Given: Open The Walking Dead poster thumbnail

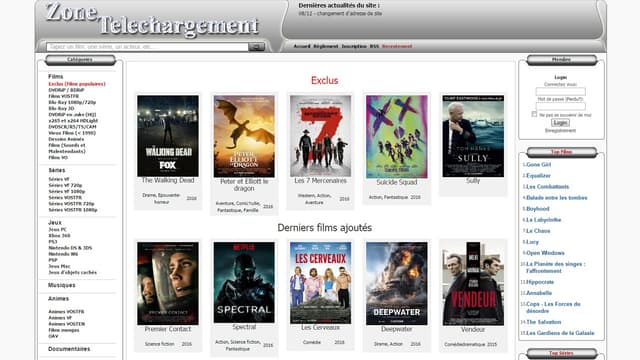Looking at the screenshot, I should point(168,136).
